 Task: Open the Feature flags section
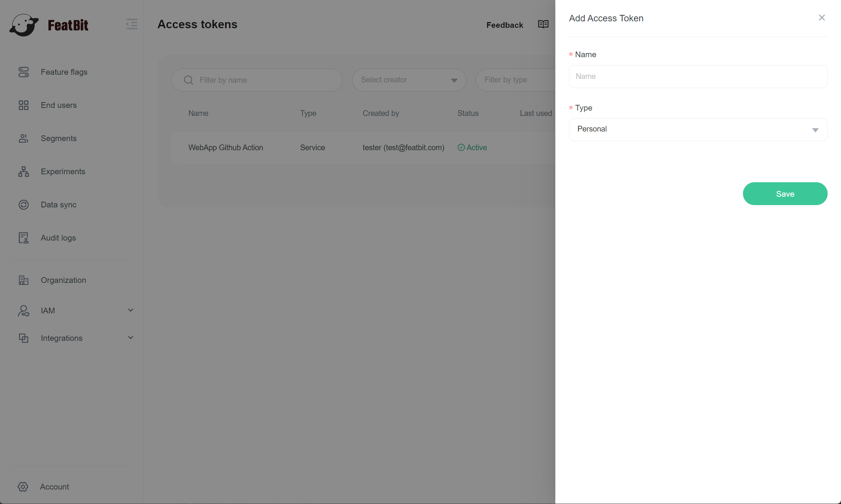[x=64, y=72]
